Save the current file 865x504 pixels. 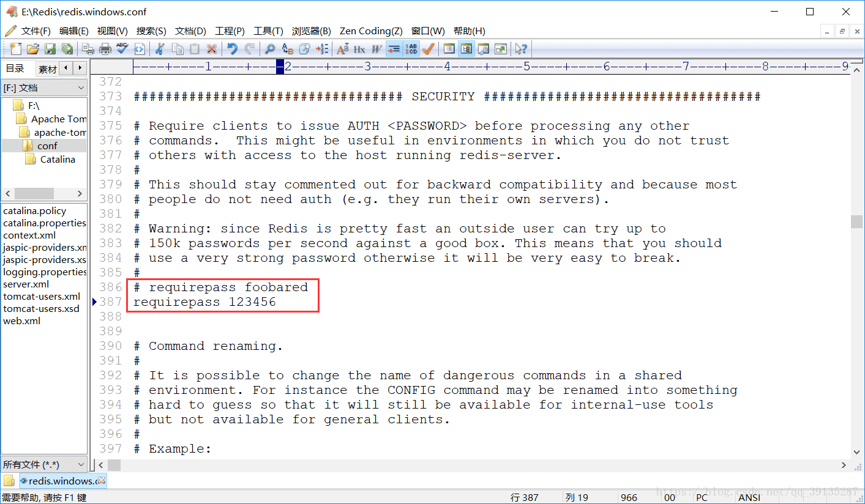(50, 49)
